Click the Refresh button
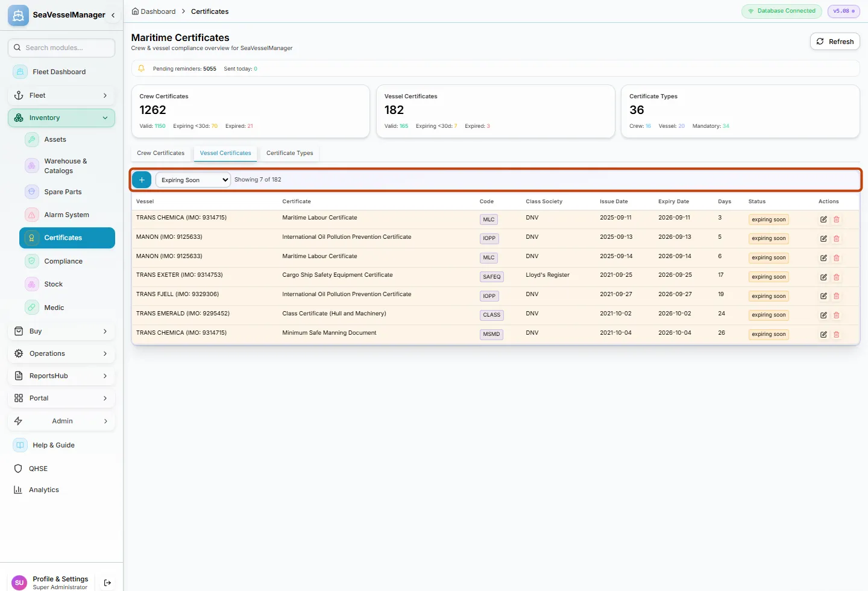The width and height of the screenshot is (868, 591). tap(835, 42)
